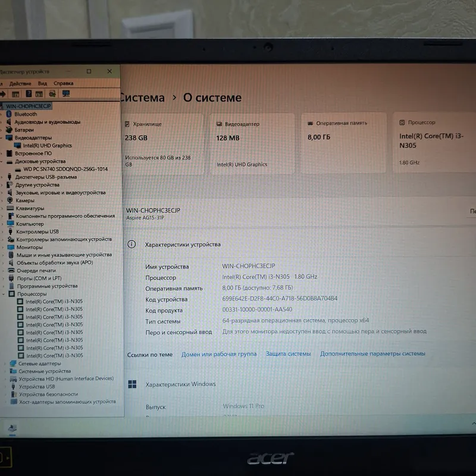
Task: Click the Встроенное ПО firmware icon
Action: click(10, 154)
